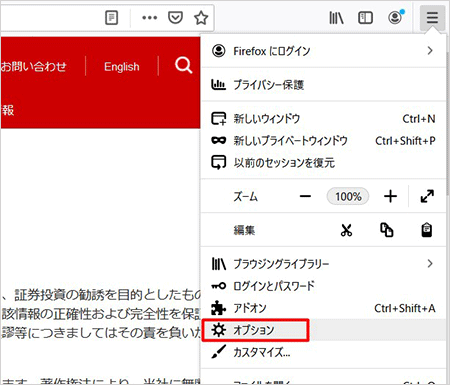Open ログインとパスワード menu item
Image resolution: width=450 pixels, height=385 pixels.
pos(323,286)
